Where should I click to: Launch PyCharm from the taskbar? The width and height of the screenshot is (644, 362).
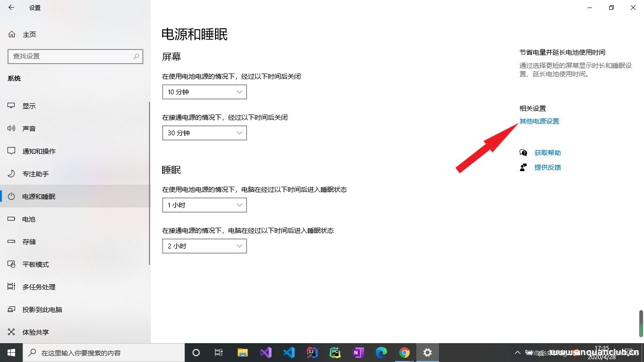[x=335, y=352]
